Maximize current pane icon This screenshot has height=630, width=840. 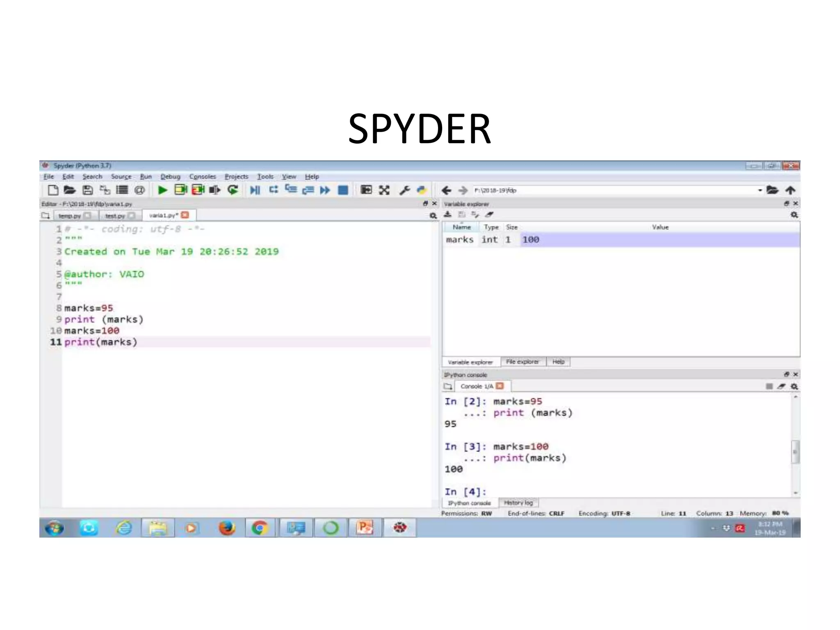point(366,189)
